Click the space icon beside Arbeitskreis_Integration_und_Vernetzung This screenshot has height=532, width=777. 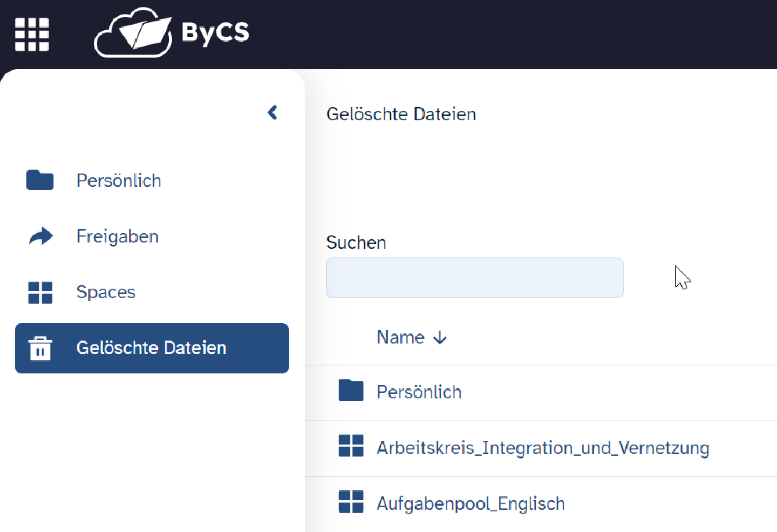tap(351, 446)
